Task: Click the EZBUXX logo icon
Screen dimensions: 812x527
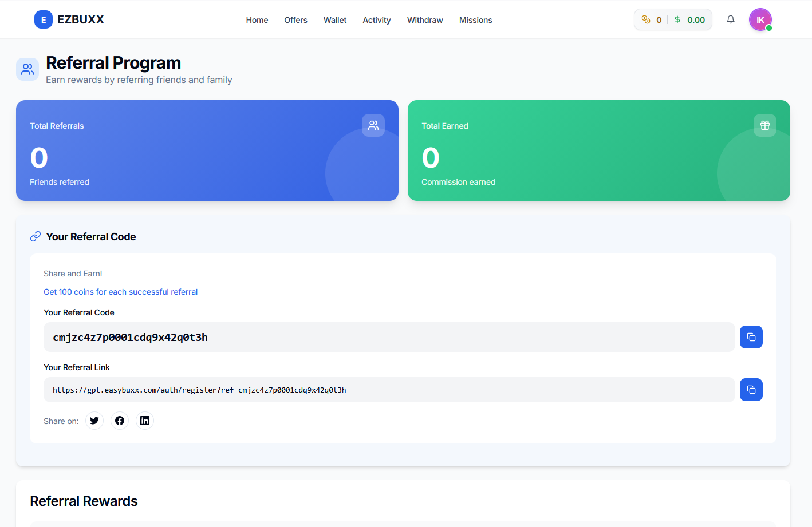Action: pyautogui.click(x=44, y=19)
